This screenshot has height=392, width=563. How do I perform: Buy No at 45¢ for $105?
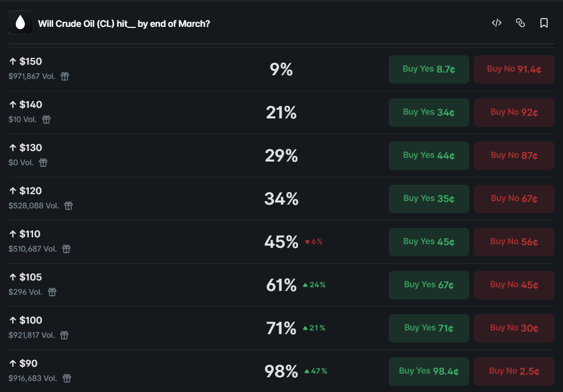click(x=514, y=285)
